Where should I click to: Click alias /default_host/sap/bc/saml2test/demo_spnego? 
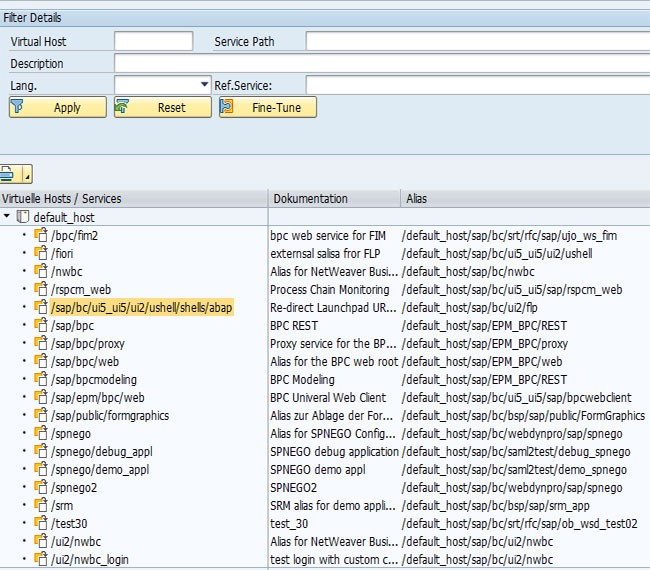[514, 470]
